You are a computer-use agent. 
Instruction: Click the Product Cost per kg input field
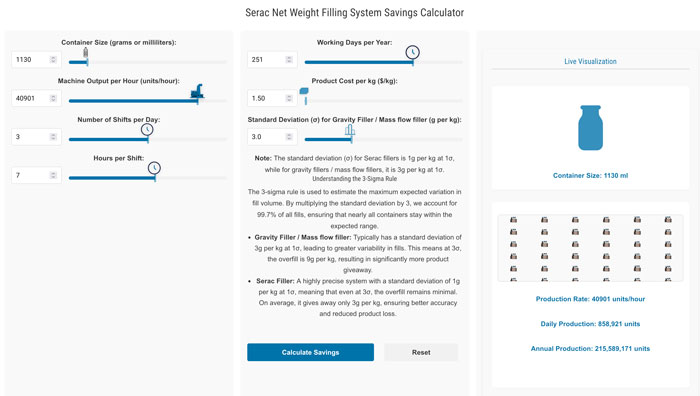click(272, 98)
